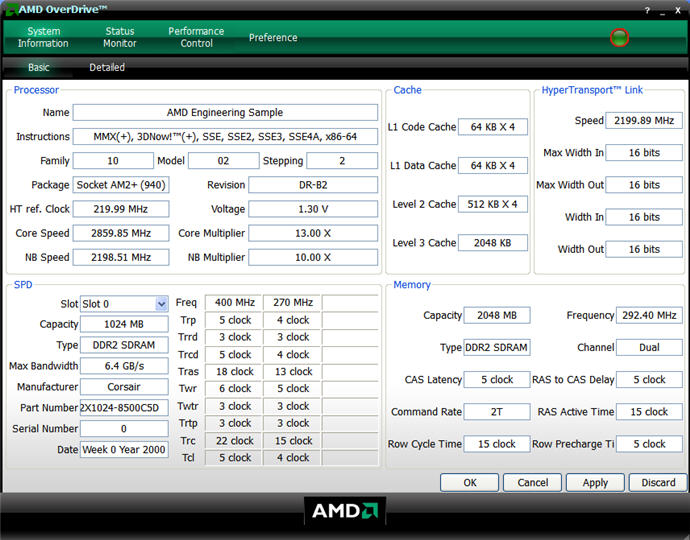Screen dimensions: 690x540
Task: Click HyperTransport Speed 2199.89 MHz
Action: (x=644, y=121)
